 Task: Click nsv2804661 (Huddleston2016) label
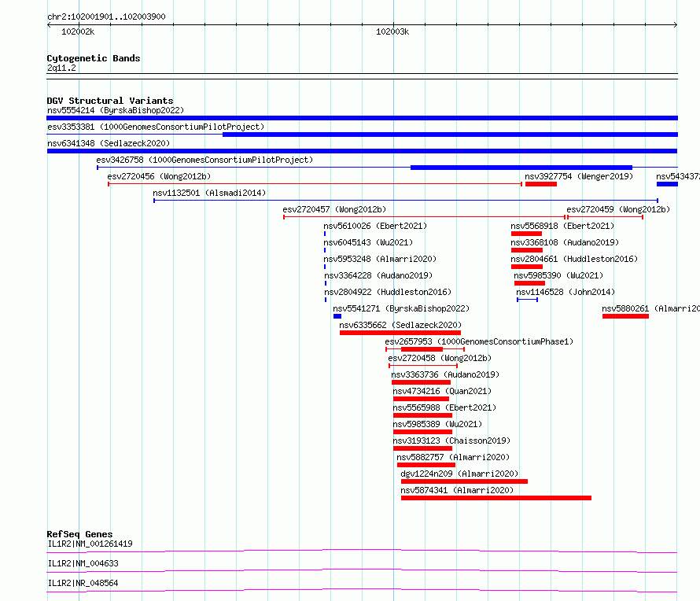(575, 259)
